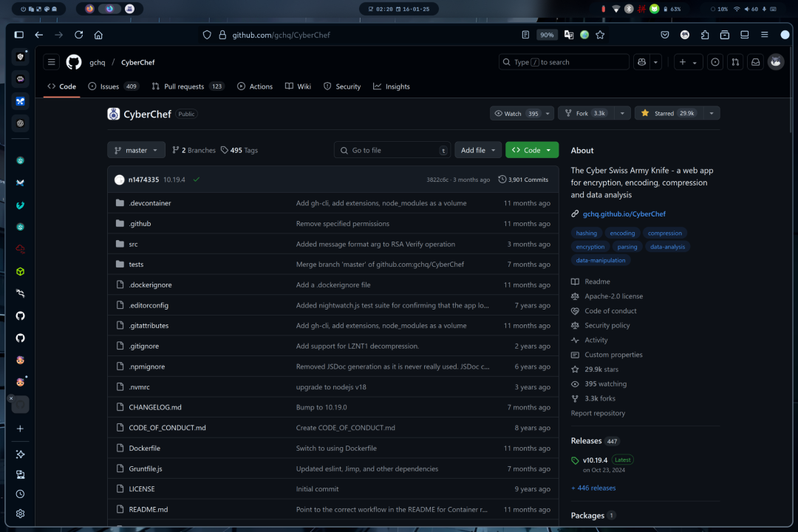The height and width of the screenshot is (532, 798).
Task: Open the create new plus dropdown
Action: coord(688,62)
